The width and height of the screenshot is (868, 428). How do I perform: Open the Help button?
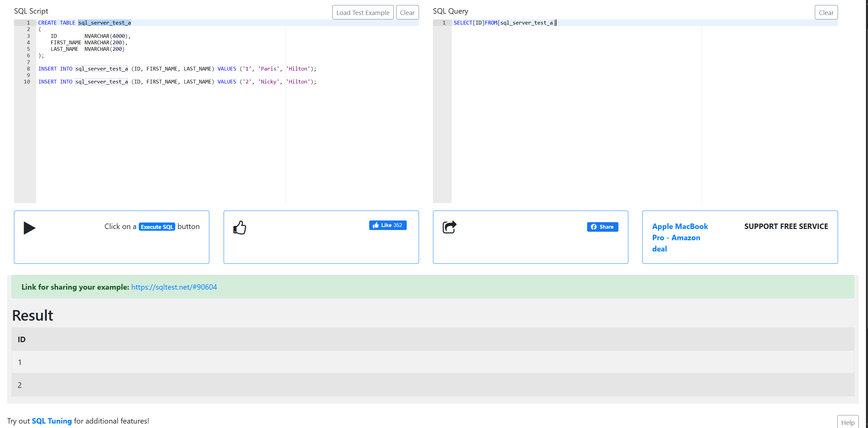coord(848,422)
